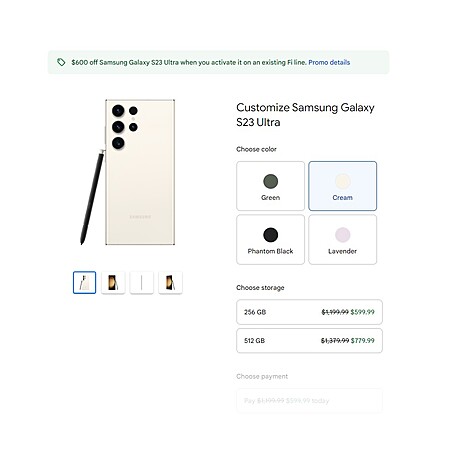
Task: Click the cream color swatch circle
Action: click(x=342, y=181)
